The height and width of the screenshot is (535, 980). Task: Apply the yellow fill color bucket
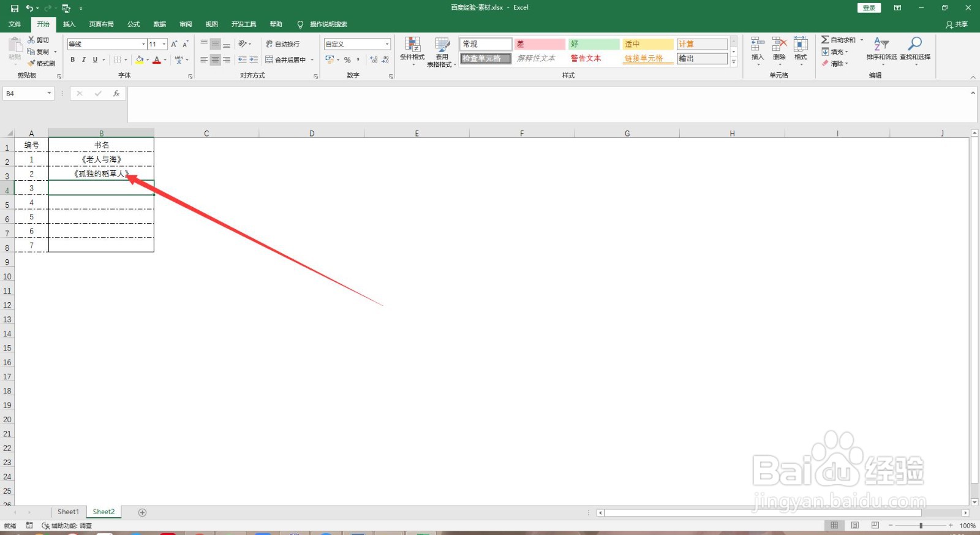coord(140,59)
